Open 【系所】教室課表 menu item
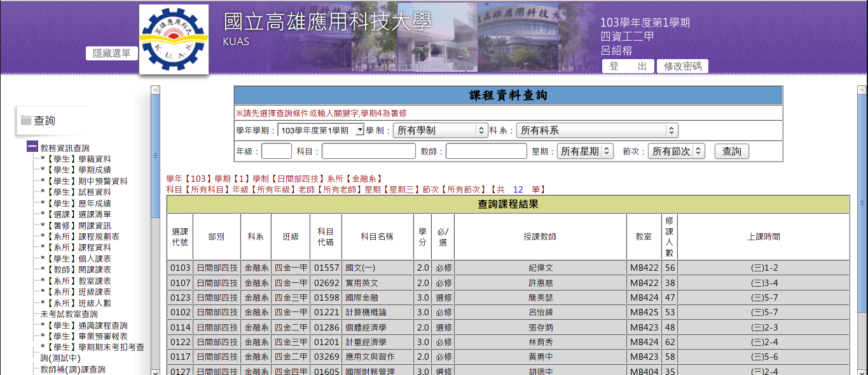This screenshot has height=375, width=868. (x=76, y=281)
